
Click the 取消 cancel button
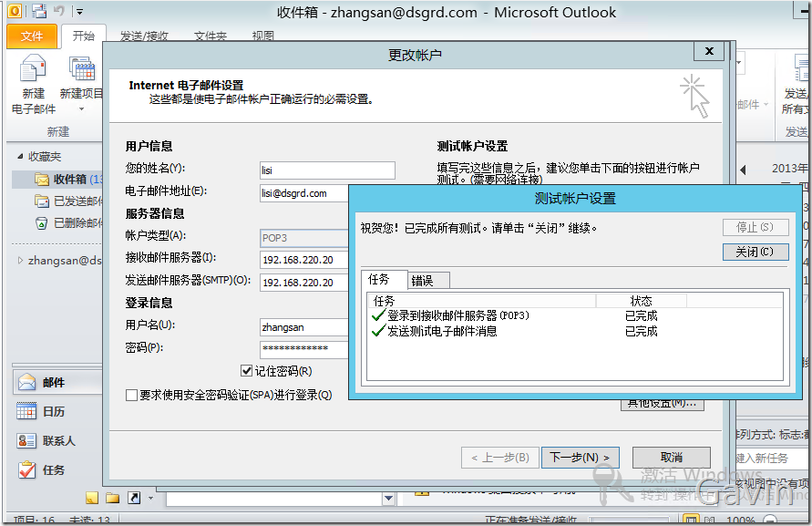[672, 458]
